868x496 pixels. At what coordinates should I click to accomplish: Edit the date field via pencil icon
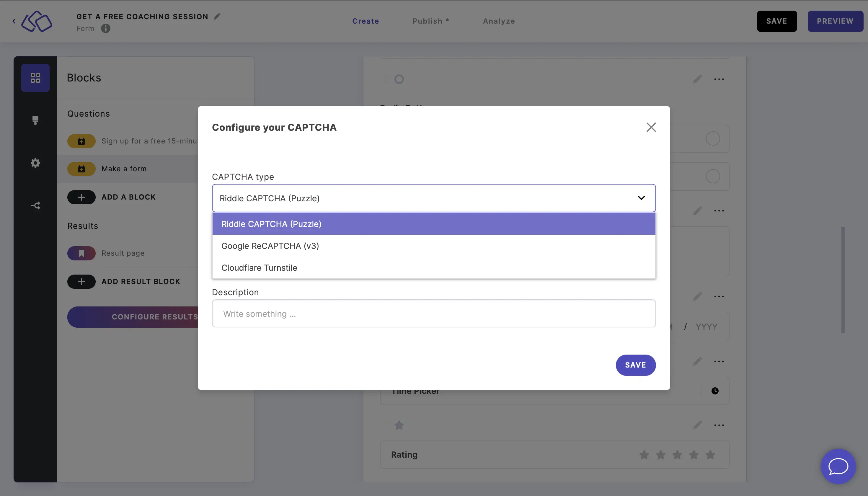(697, 296)
